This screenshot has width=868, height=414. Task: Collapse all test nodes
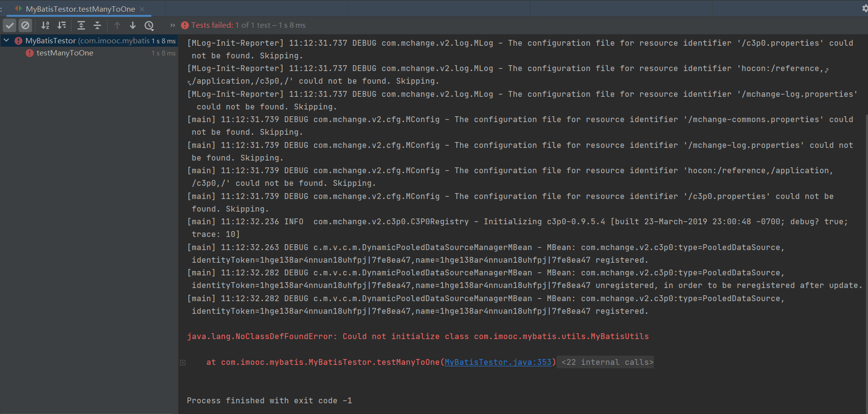97,25
